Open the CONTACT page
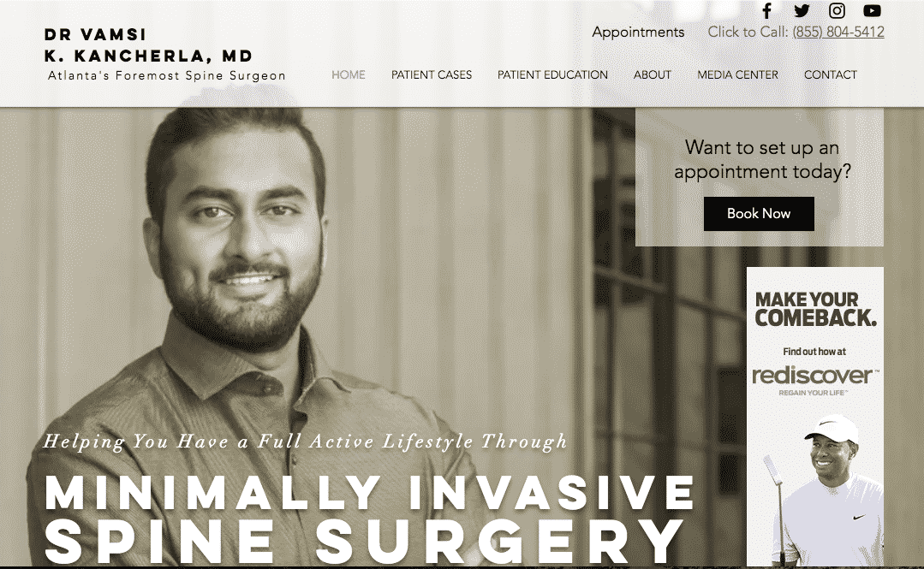 point(831,74)
